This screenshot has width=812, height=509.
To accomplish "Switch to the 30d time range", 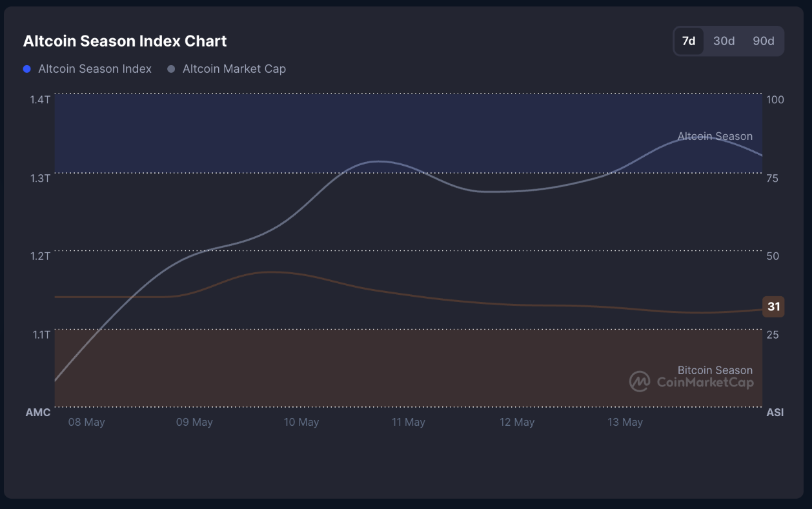I will pos(724,41).
